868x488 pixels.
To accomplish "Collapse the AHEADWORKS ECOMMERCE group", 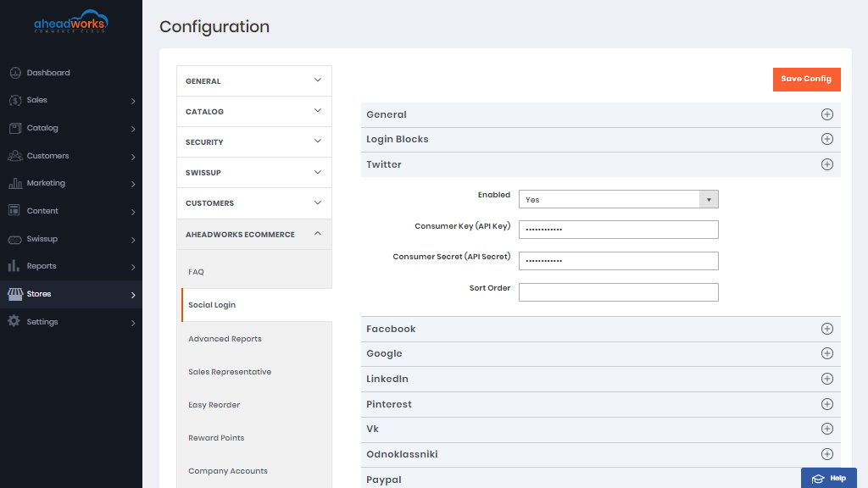I will coord(254,234).
